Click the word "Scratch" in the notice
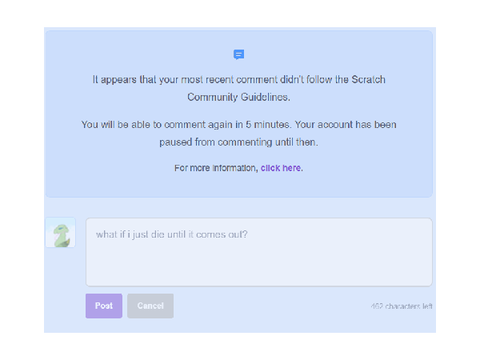The height and width of the screenshot is (360, 480). click(368, 80)
